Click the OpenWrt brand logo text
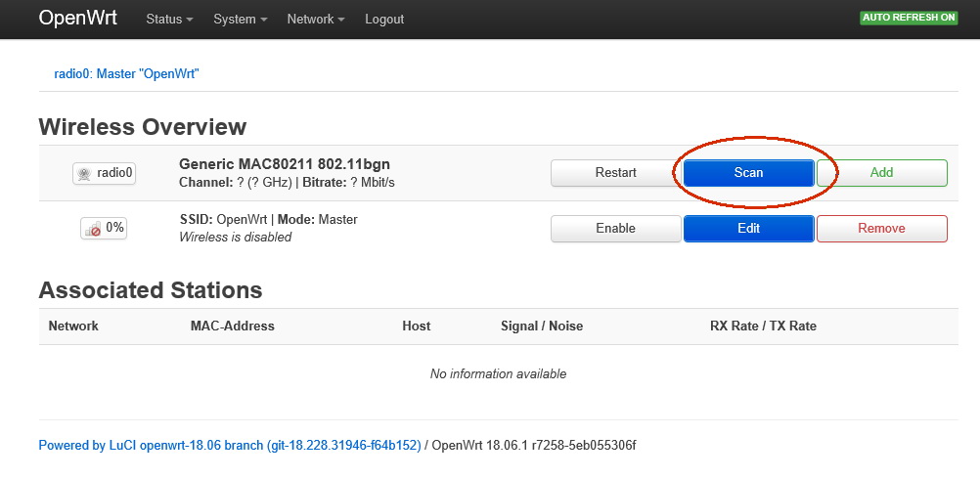The image size is (980, 479). pyautogui.click(x=77, y=19)
